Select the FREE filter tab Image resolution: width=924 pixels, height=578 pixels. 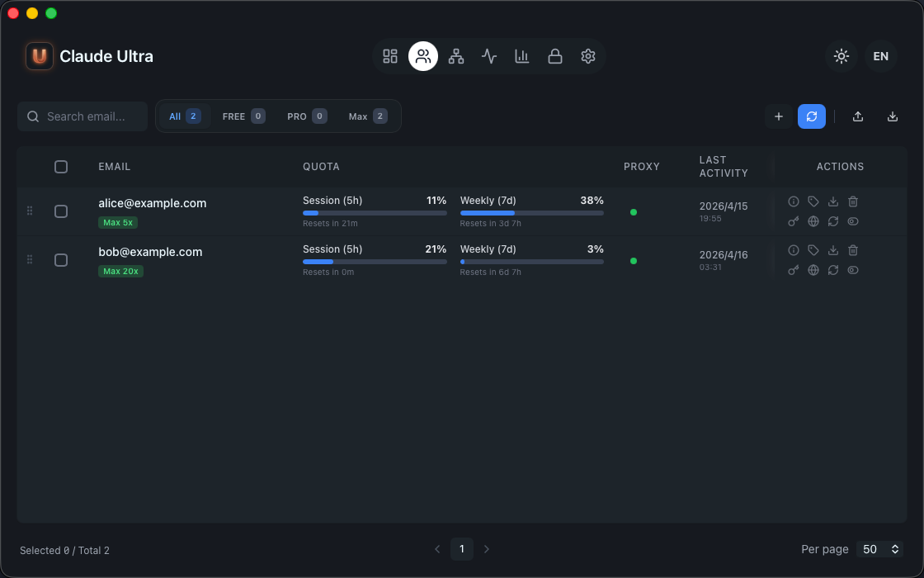(x=243, y=116)
